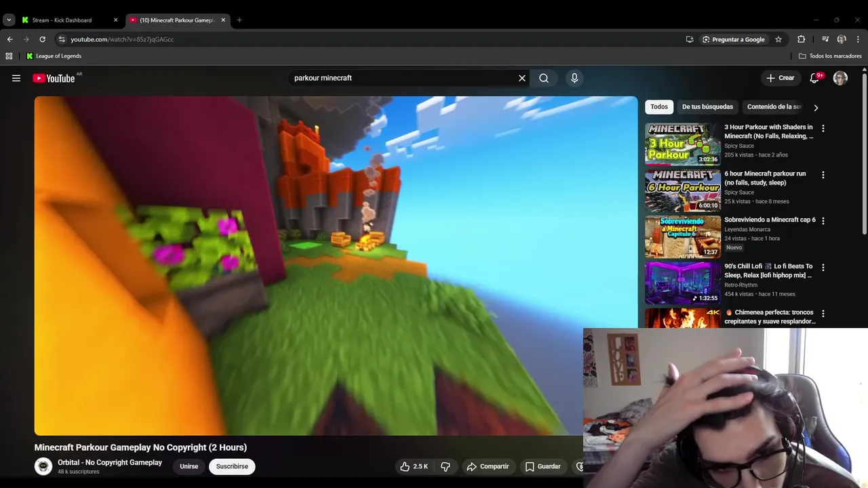Open the 6 Hour Parkour thumbnail
Viewport: 868px width, 488px height.
(x=682, y=190)
